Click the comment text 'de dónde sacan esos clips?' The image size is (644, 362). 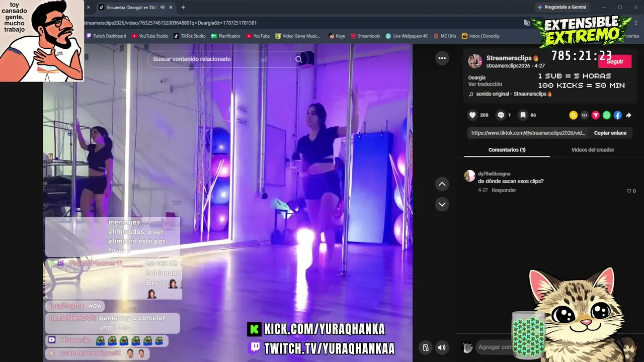click(x=511, y=181)
